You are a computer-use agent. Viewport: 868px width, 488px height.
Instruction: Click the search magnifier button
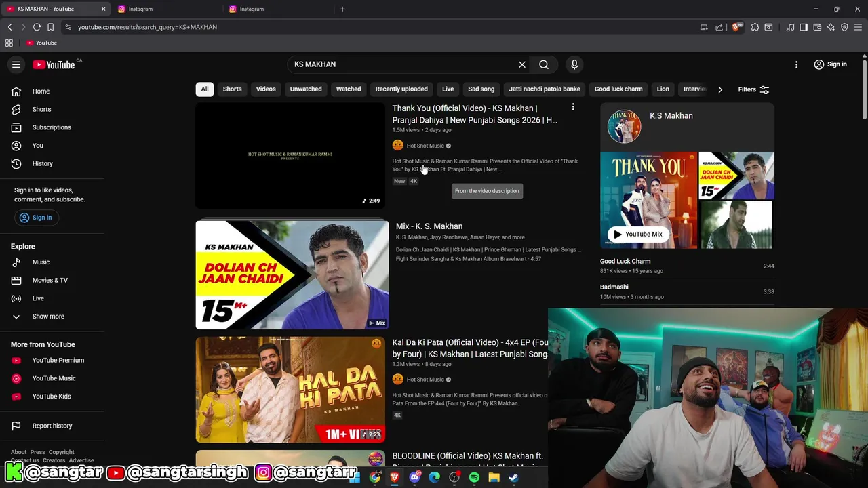tap(544, 64)
